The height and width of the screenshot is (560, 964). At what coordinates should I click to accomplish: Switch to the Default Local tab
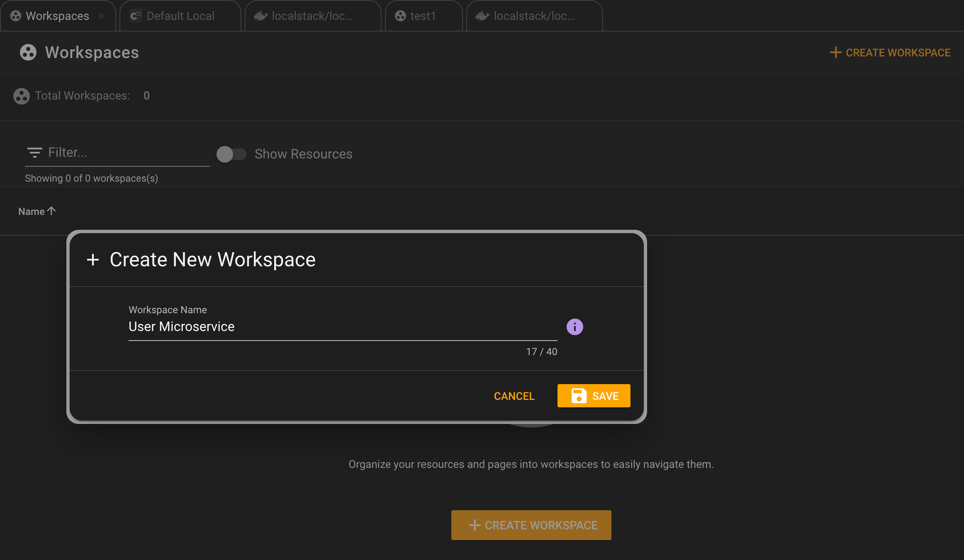click(180, 16)
